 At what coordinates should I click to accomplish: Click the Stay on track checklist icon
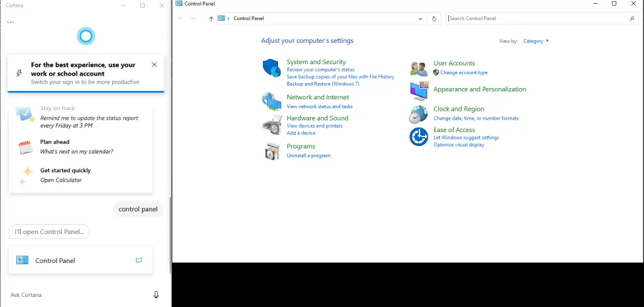coord(25,114)
